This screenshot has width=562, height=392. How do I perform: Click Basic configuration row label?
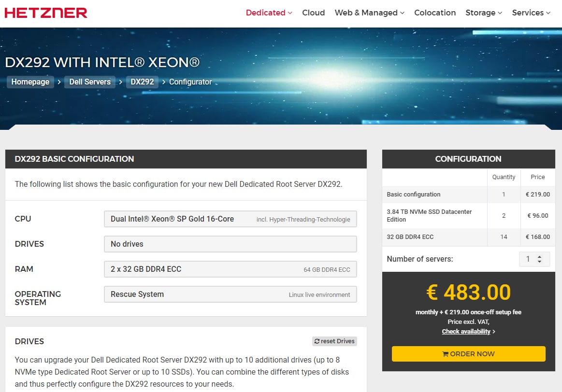point(414,195)
